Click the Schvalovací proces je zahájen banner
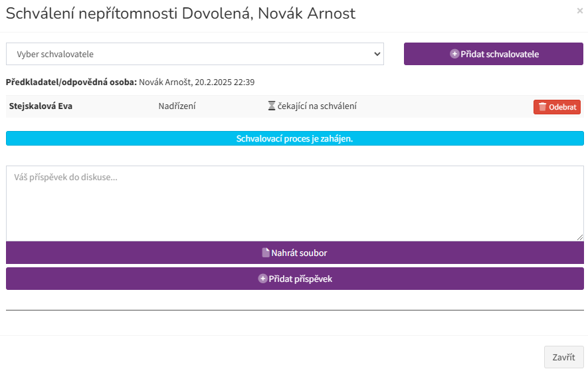 tap(295, 138)
